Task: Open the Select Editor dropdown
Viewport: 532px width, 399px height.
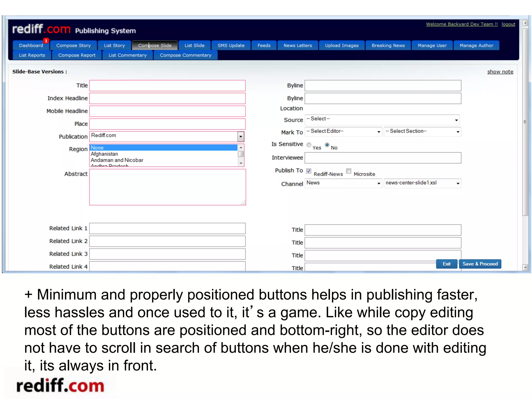Action: (x=343, y=132)
